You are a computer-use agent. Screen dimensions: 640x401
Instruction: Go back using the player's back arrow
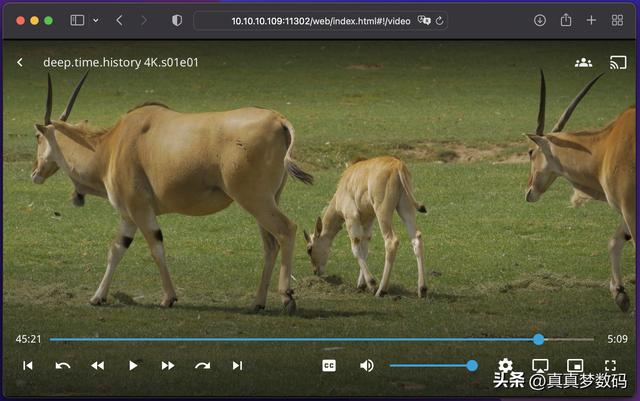coord(20,62)
